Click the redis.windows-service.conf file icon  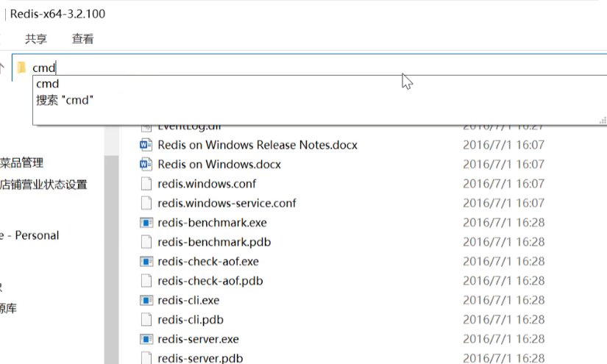pos(146,203)
